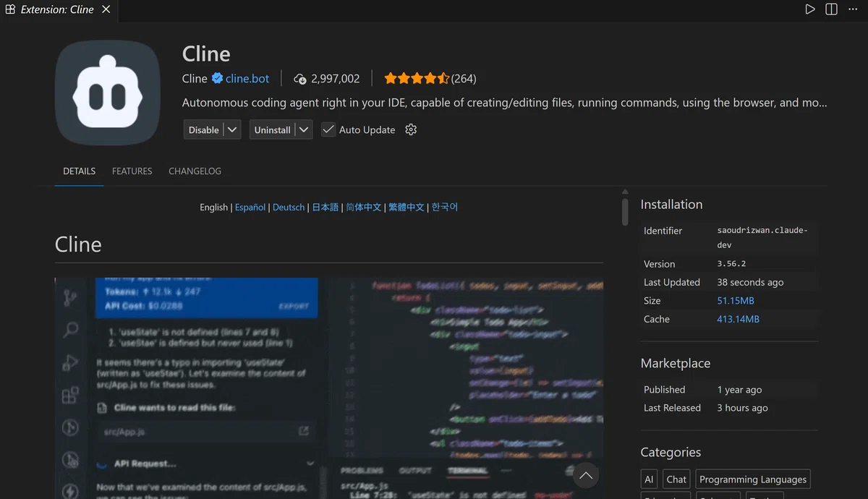The height and width of the screenshot is (499, 868).
Task: Click the star rating display
Action: tap(417, 78)
